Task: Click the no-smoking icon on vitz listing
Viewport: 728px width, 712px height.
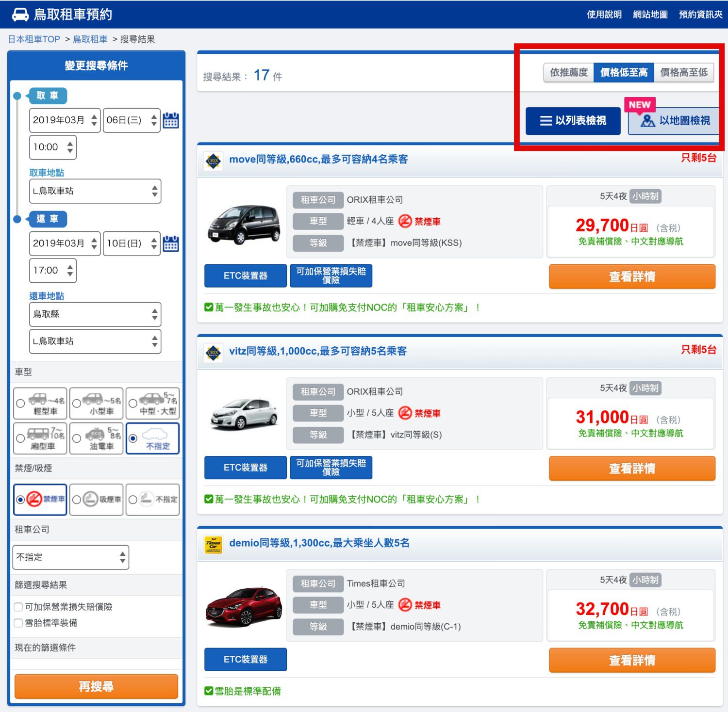Action: (x=405, y=413)
